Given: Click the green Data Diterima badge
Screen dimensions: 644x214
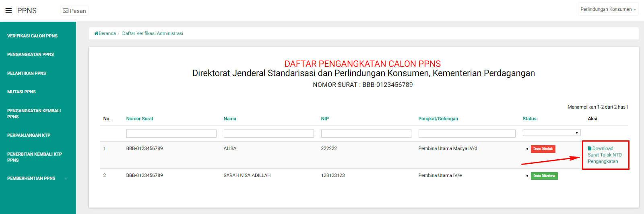Looking at the screenshot, I should coord(544,176).
